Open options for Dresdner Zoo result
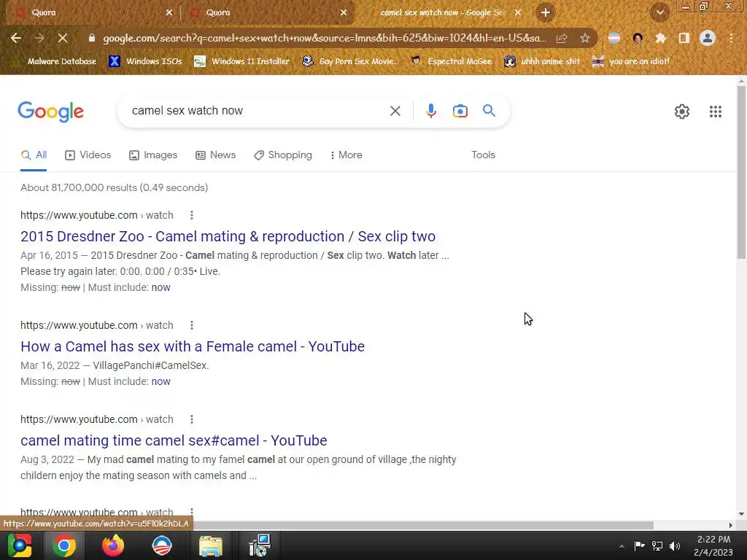 coord(192,215)
